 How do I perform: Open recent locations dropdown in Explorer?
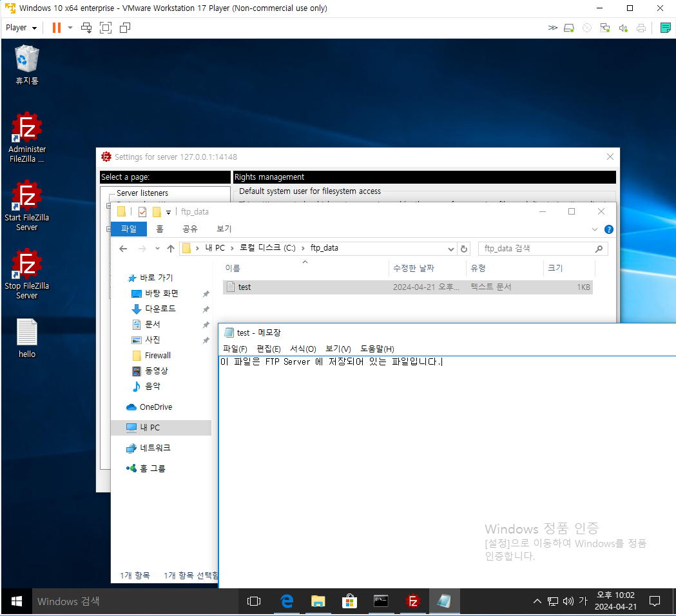[157, 249]
